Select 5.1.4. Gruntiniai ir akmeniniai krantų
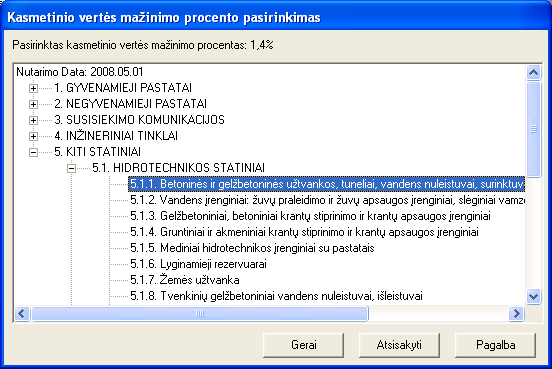 [304, 232]
